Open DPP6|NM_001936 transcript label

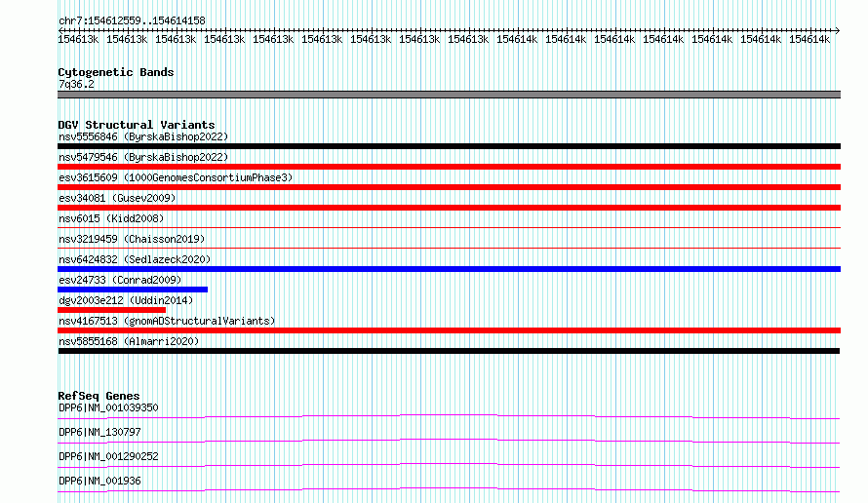pyautogui.click(x=99, y=481)
